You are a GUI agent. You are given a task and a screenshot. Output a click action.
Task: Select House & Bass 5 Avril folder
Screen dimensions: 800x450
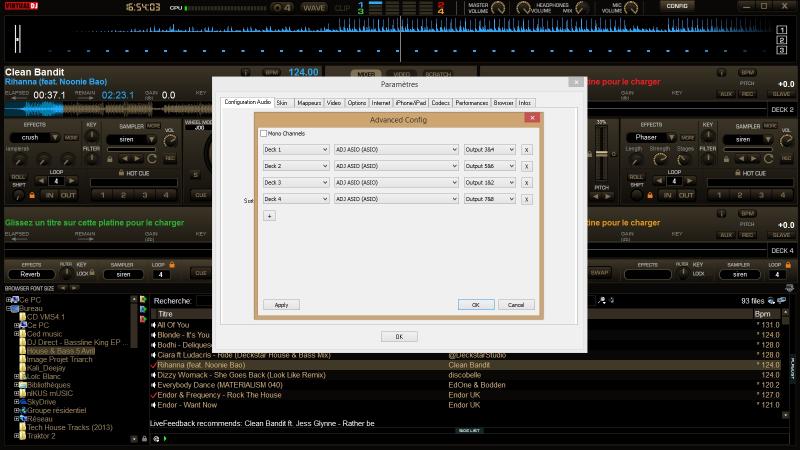point(60,352)
